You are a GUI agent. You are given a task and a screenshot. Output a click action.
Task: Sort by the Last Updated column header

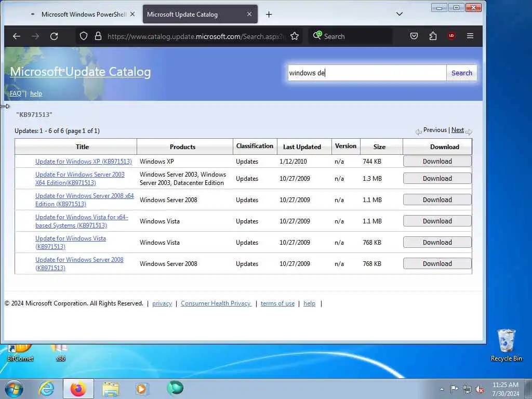(302, 147)
